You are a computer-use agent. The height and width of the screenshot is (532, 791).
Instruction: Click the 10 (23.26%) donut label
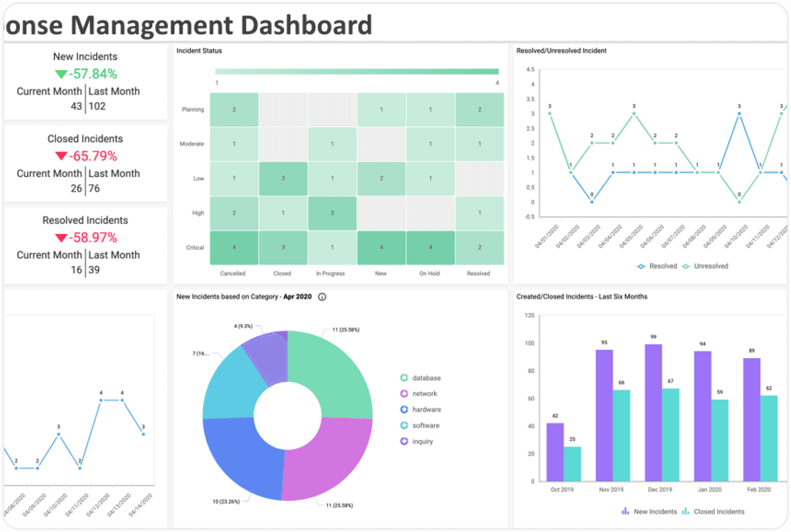click(x=226, y=501)
